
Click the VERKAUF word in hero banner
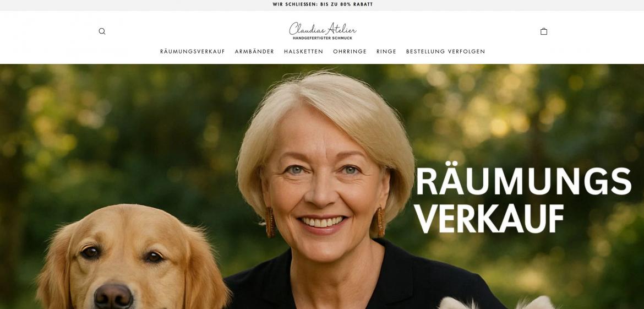489,218
